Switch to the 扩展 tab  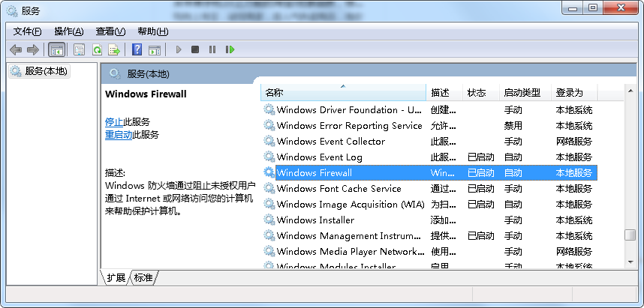[x=116, y=278]
